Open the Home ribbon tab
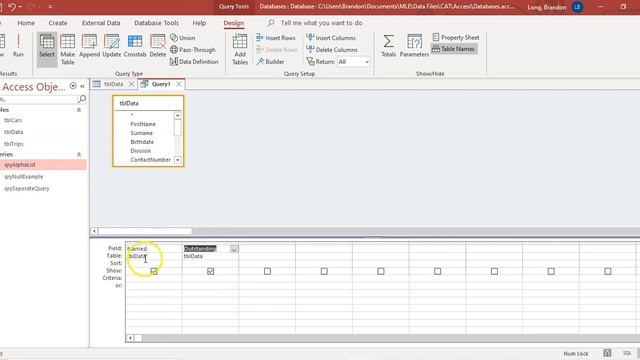The height and width of the screenshot is (360, 640). 26,23
